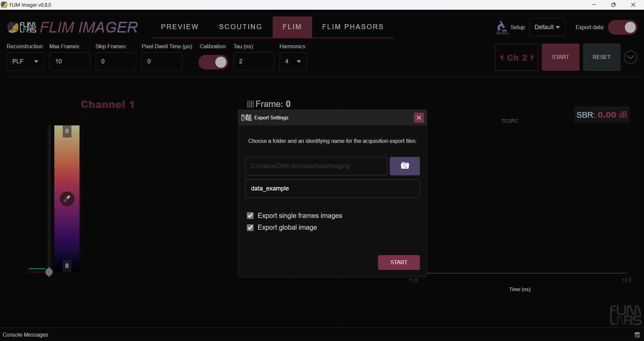Click the export folder path field
This screenshot has width=644, height=341.
316,166
